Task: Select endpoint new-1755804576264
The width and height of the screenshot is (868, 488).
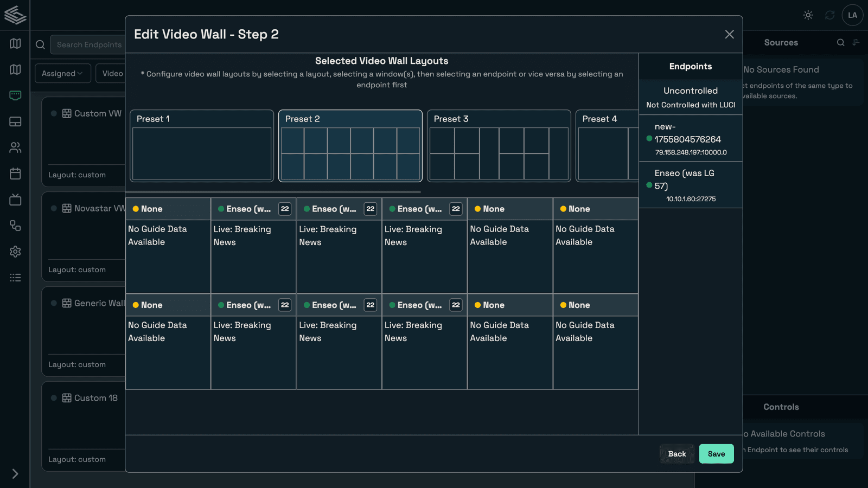Action: (690, 139)
